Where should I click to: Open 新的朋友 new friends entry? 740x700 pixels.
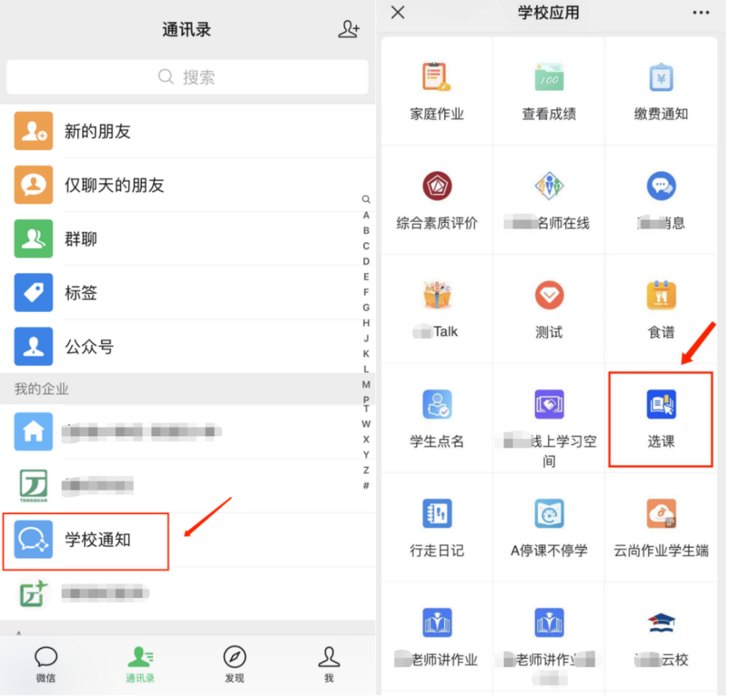click(x=97, y=132)
